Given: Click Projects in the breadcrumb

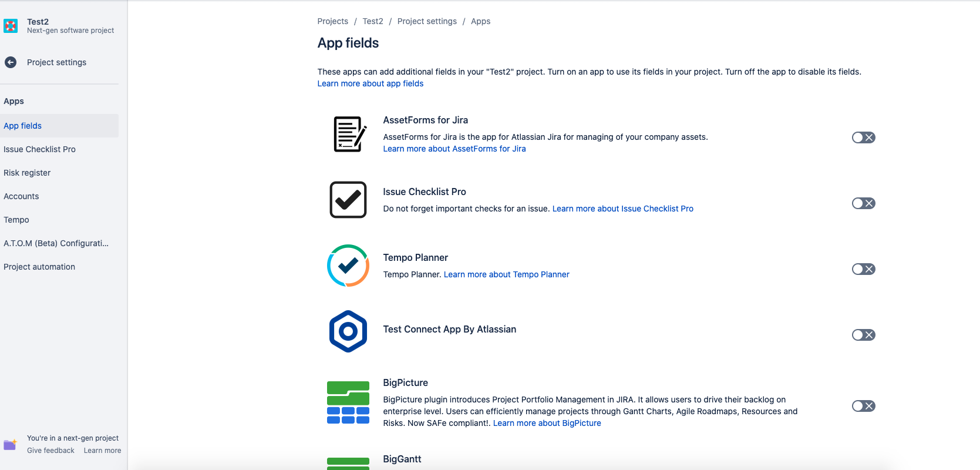Looking at the screenshot, I should (332, 21).
